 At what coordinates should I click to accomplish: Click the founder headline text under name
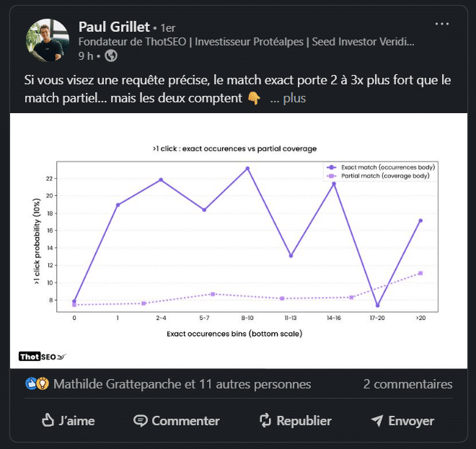coord(245,42)
